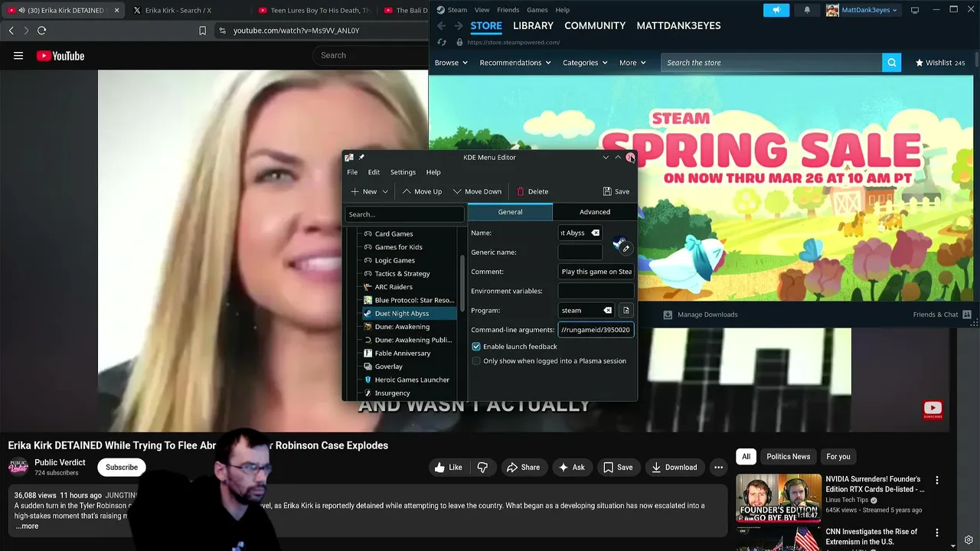Open Friends & Chat in Steam
980x551 pixels.
pyautogui.click(x=942, y=315)
